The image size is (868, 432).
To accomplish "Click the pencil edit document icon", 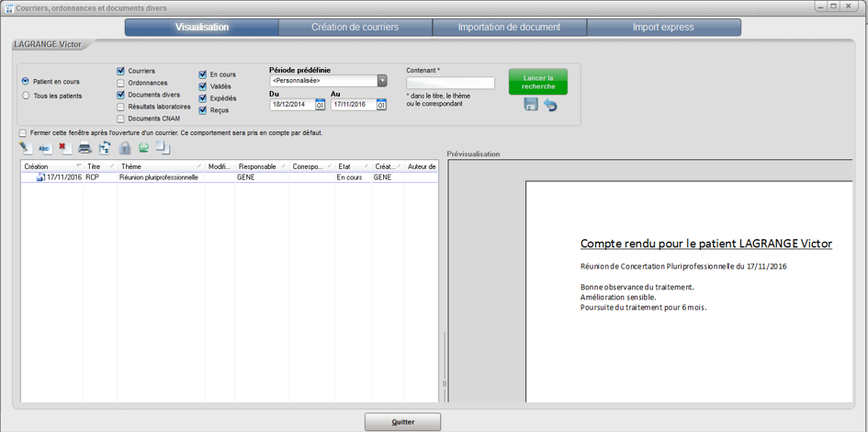I will point(26,148).
